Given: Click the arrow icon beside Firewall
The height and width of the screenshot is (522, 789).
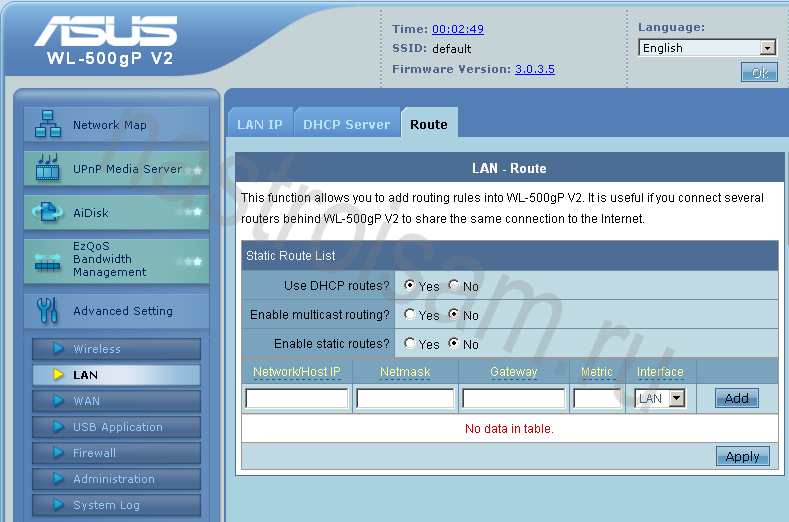Looking at the screenshot, I should tap(58, 453).
